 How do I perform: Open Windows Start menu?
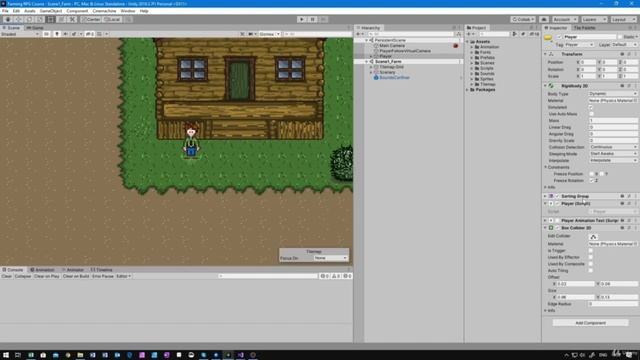coord(6,355)
